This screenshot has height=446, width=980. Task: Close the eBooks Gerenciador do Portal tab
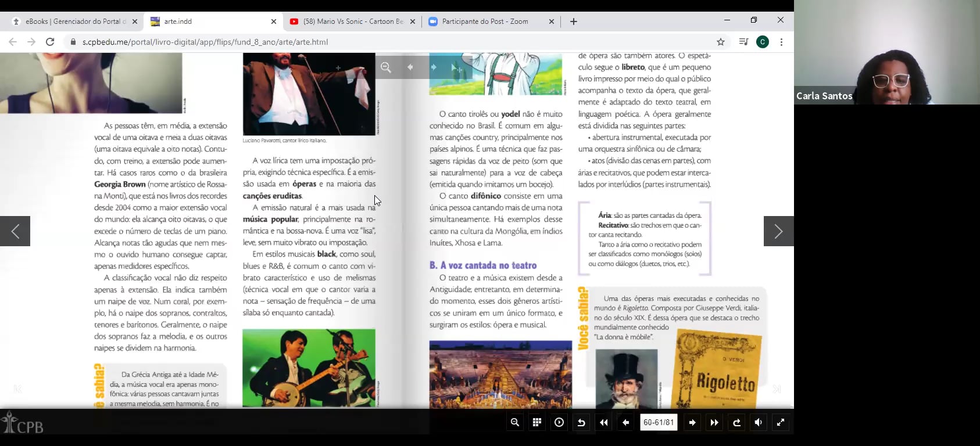click(x=135, y=21)
